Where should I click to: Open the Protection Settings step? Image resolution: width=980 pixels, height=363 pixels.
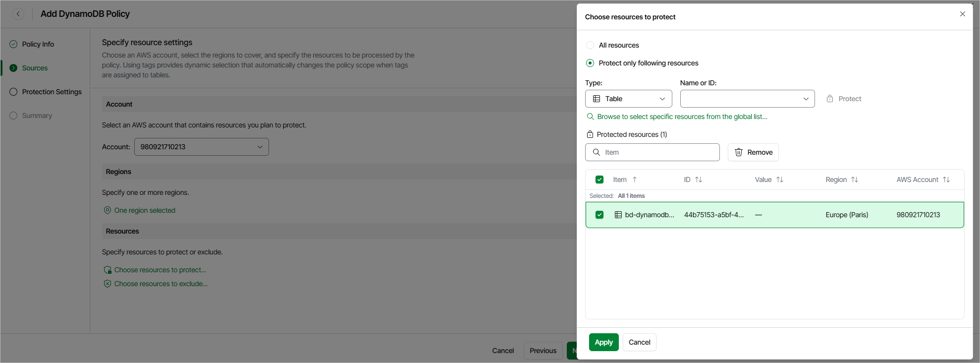coord(52,92)
